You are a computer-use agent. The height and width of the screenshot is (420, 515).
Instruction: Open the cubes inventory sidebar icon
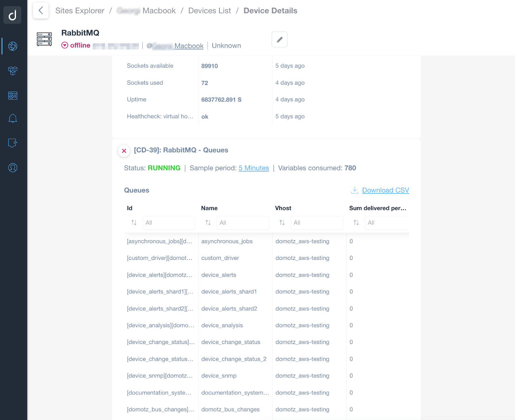13,71
